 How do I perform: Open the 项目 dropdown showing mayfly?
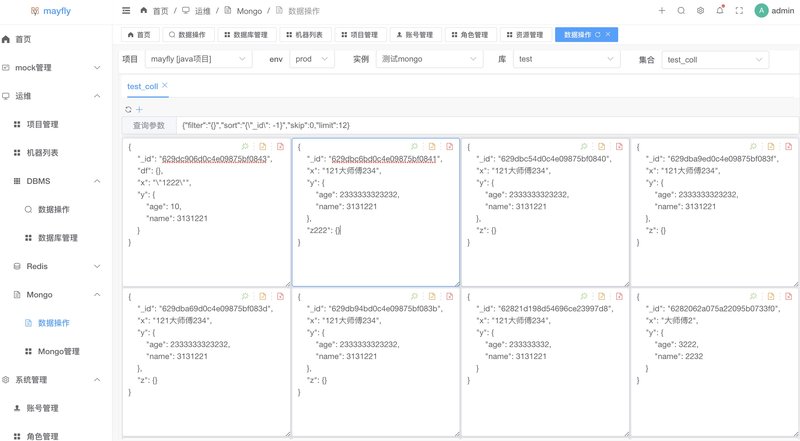tap(198, 59)
